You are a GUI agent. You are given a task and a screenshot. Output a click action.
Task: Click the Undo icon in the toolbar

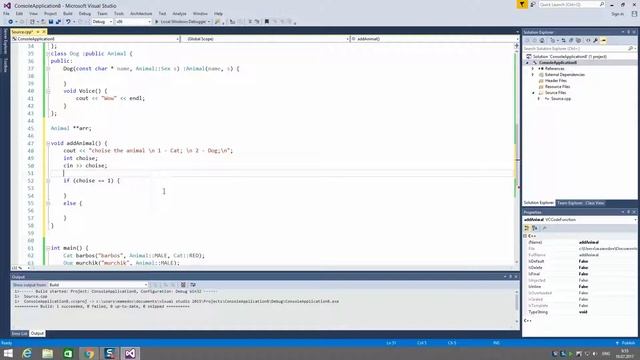(68, 22)
